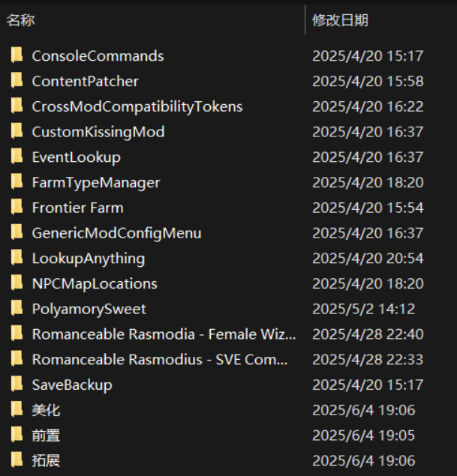
Task: Select the CrossModCompatibilityTokens folder name
Action: click(137, 106)
